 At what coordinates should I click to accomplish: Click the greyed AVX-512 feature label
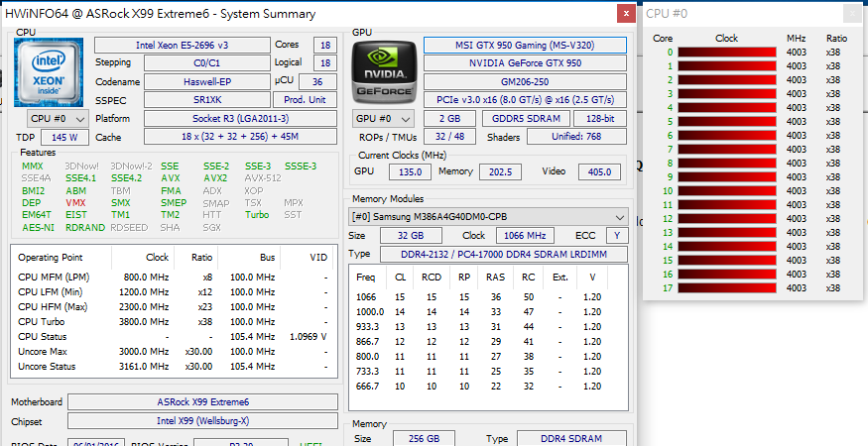point(263,178)
